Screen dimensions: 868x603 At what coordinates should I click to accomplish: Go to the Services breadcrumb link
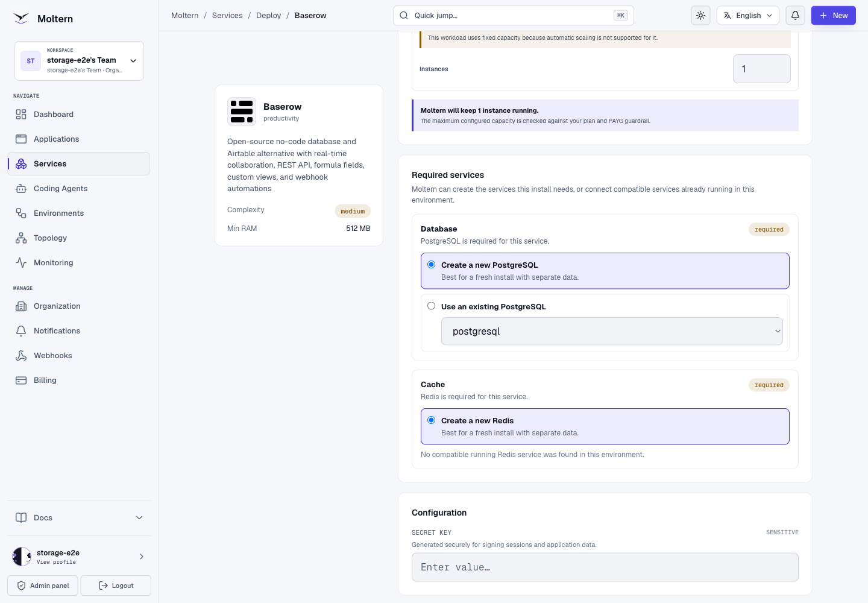pyautogui.click(x=227, y=16)
